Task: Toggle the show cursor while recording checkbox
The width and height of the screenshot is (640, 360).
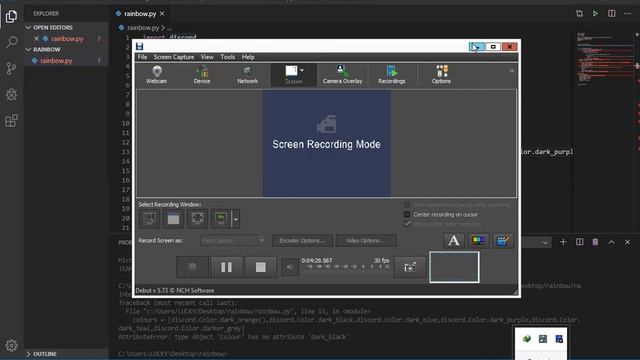Action: click(x=407, y=224)
